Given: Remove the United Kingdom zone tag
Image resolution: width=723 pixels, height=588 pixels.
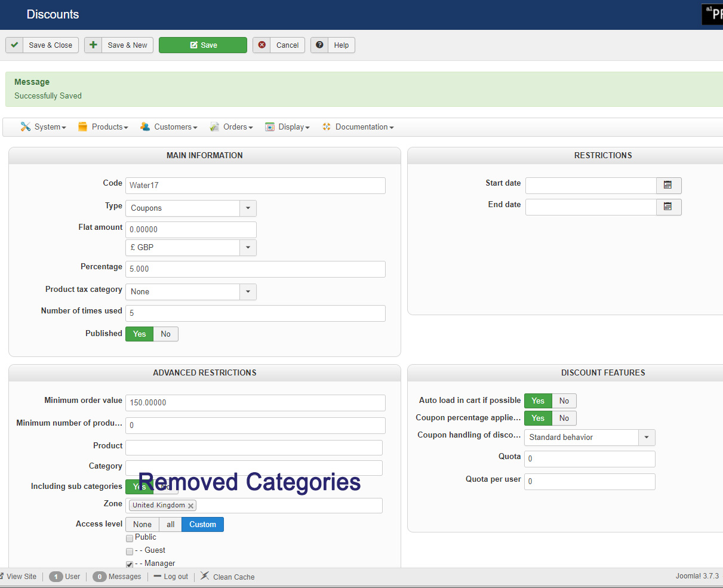Looking at the screenshot, I should 191,506.
